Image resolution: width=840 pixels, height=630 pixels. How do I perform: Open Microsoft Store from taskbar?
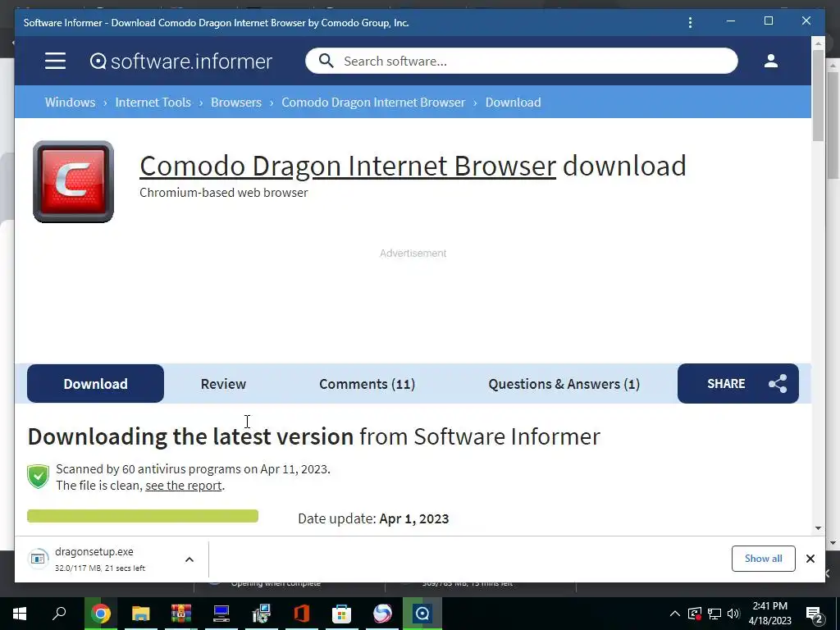point(342,614)
